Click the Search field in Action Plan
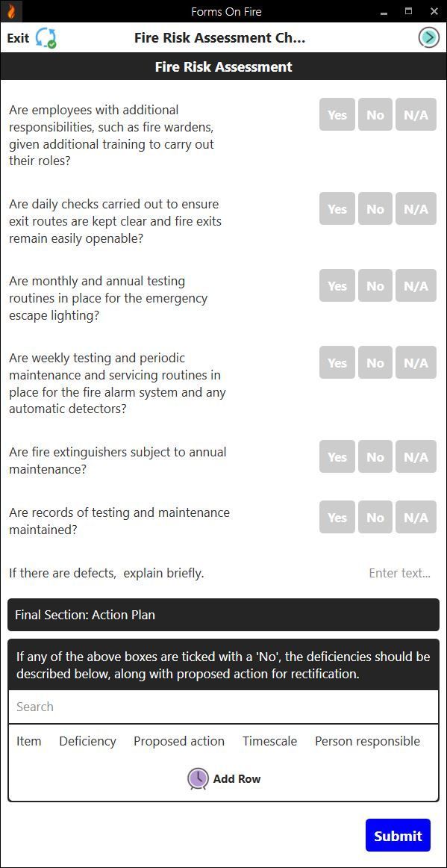 pos(223,706)
